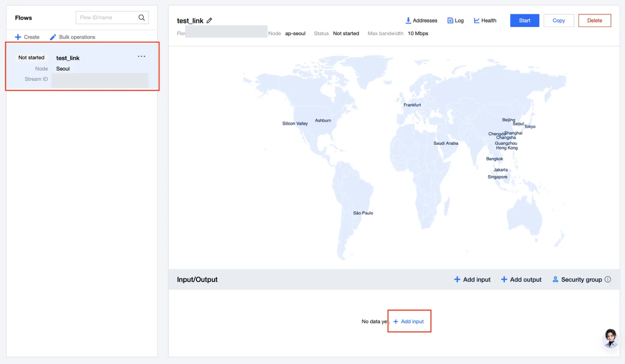
Task: Start the test_link flow
Action: (525, 21)
